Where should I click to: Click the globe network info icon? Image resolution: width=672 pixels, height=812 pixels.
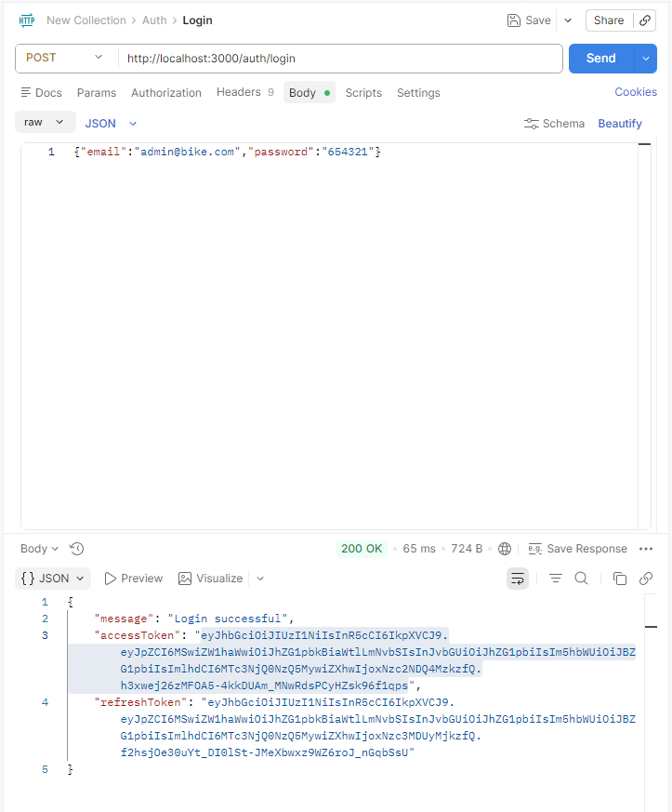(505, 549)
